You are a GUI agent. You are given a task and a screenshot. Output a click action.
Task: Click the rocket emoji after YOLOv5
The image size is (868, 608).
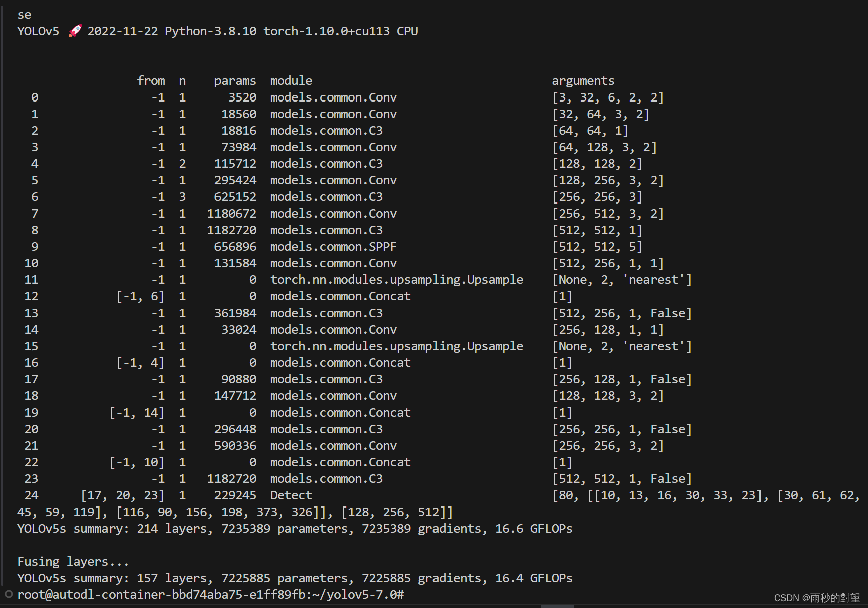point(75,31)
